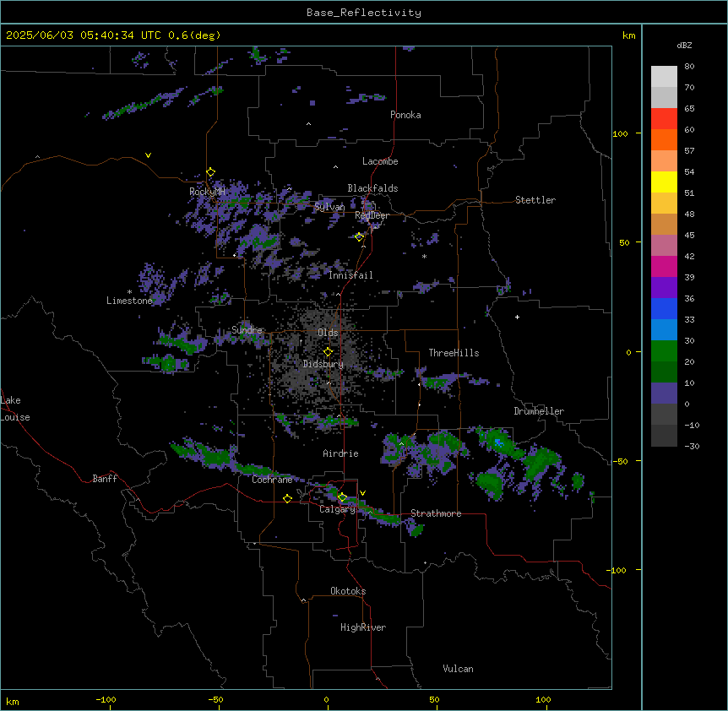Screen dimensions: 728x711
Task: Pick the purple-blue swatch between 10 and 0
Action: click(x=664, y=393)
